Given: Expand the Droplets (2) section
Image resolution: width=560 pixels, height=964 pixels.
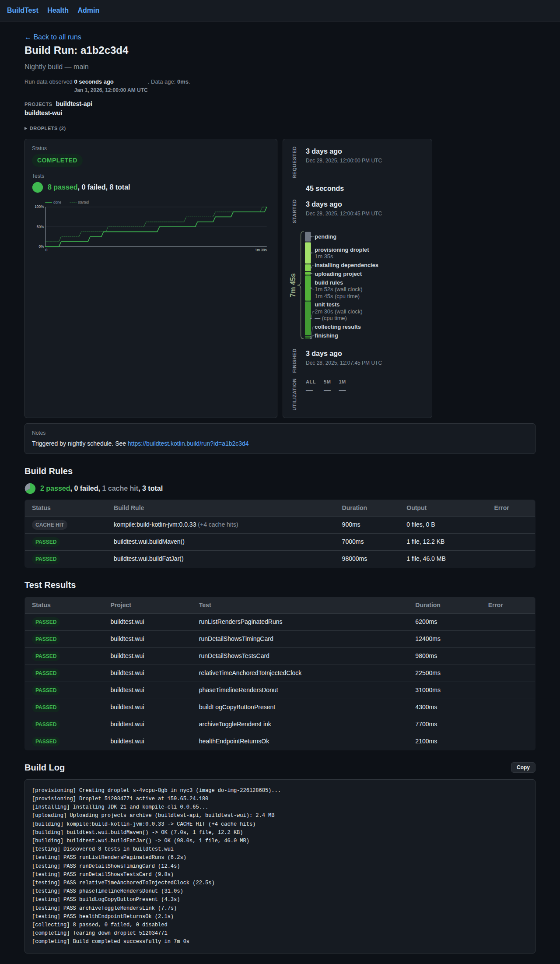Looking at the screenshot, I should coord(45,128).
